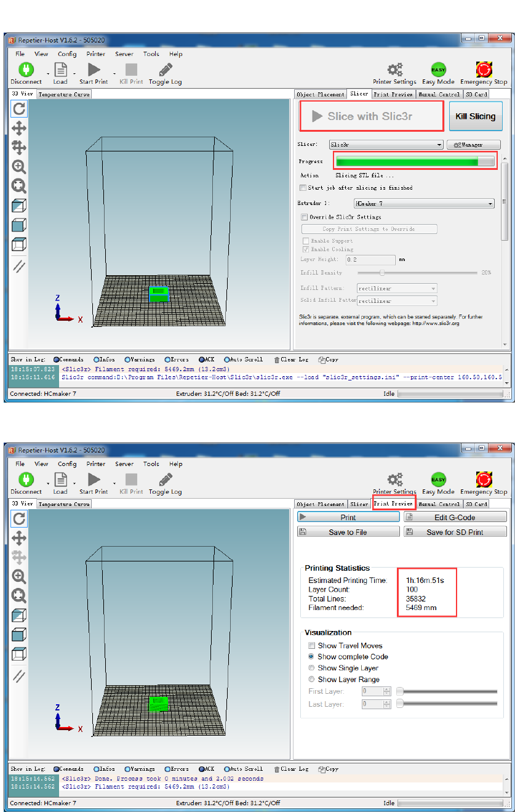This screenshot has width=515, height=812.
Task: Switch to Temperature Curve tab in the slicing window
Action: pyautogui.click(x=64, y=94)
